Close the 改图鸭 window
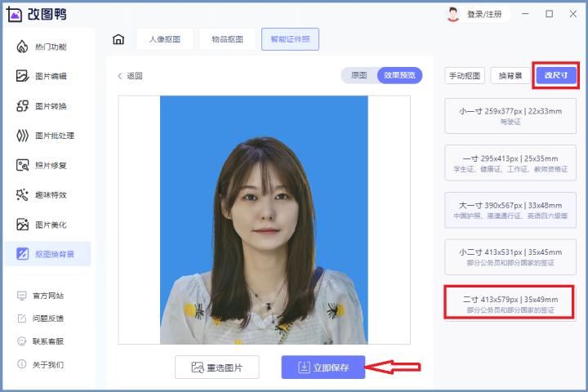The height and width of the screenshot is (392, 588). [573, 14]
